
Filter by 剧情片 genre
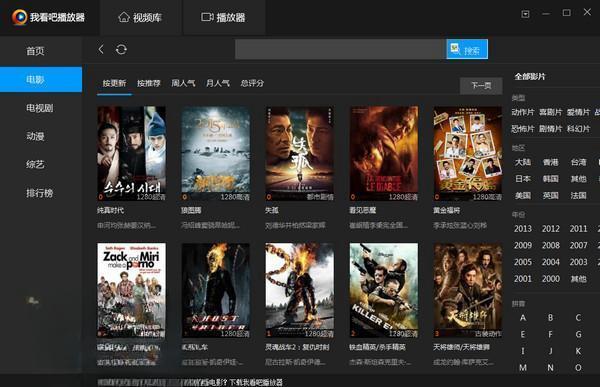point(551,129)
